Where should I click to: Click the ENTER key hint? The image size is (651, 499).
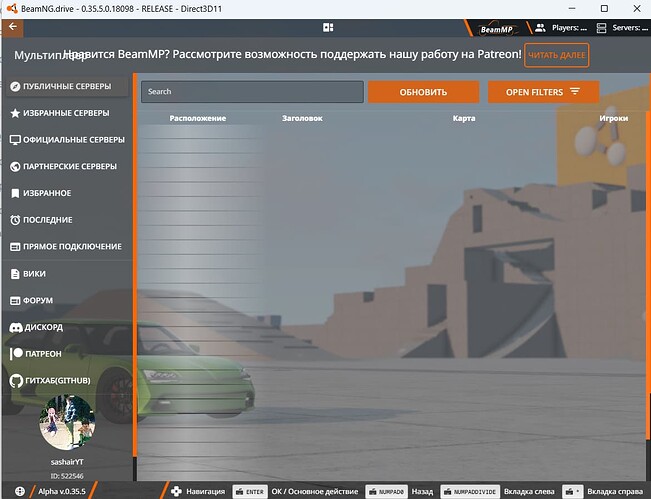coord(250,492)
